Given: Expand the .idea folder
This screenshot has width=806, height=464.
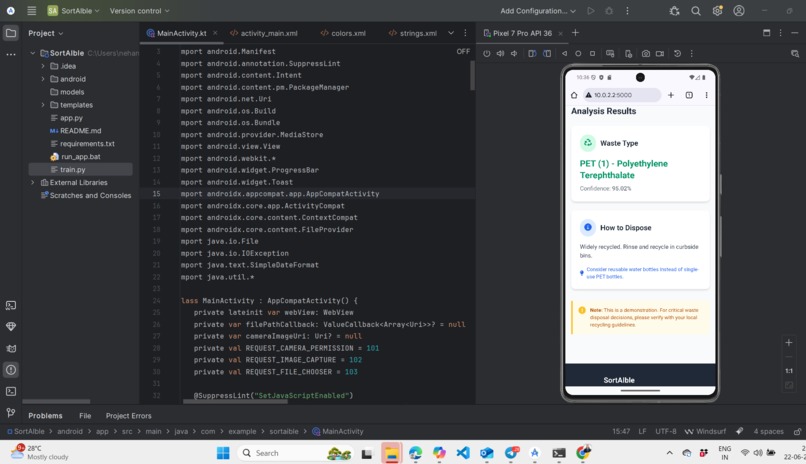Looking at the screenshot, I should (43, 66).
